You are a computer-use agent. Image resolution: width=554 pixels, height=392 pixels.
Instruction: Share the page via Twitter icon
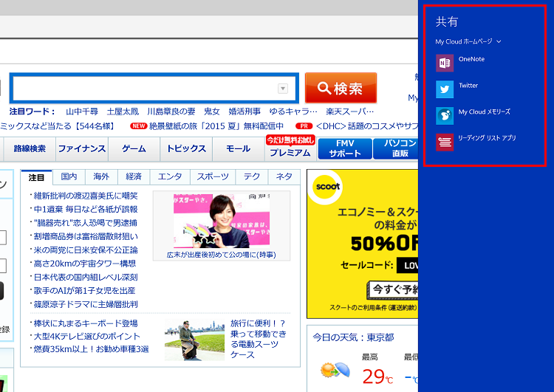(445, 90)
